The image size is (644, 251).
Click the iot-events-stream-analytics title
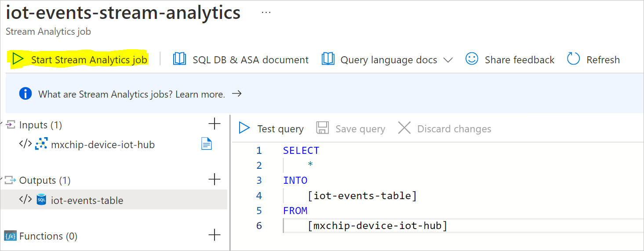pyautogui.click(x=123, y=13)
